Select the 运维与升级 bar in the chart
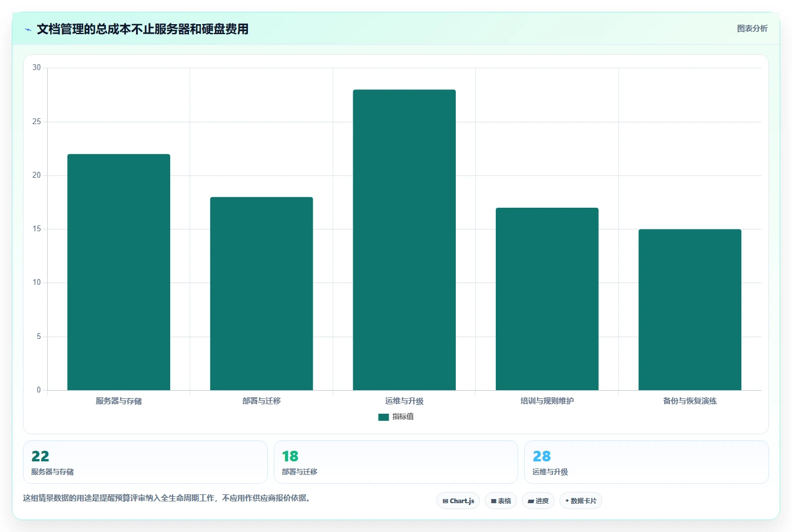Image resolution: width=792 pixels, height=532 pixels. click(404, 240)
